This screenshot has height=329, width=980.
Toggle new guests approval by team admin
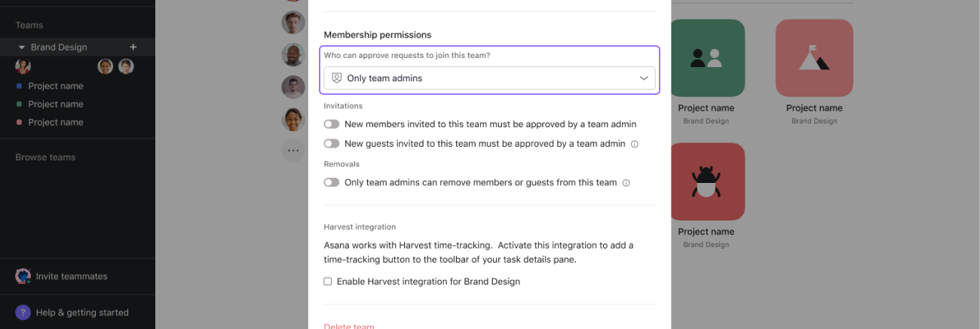(x=332, y=144)
